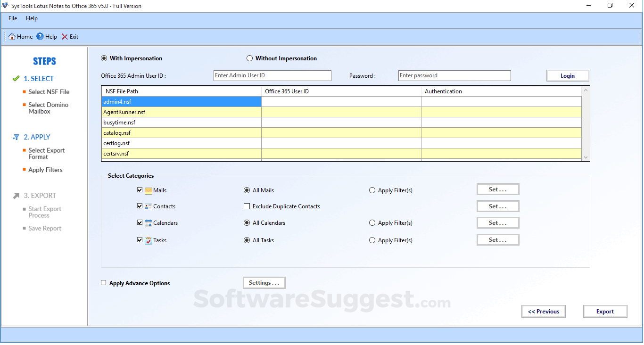Tick the Apply Advance Options checkbox
Screen dimensions: 644x345
click(104, 283)
